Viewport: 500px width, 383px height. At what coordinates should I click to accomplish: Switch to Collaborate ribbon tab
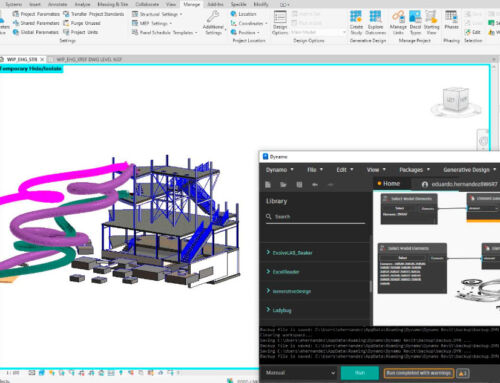(x=147, y=4)
